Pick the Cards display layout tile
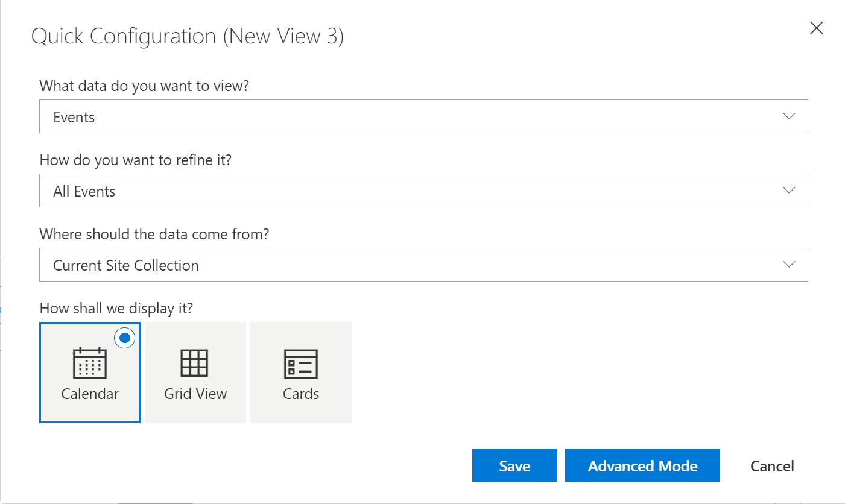The width and height of the screenshot is (845, 504). tap(301, 373)
